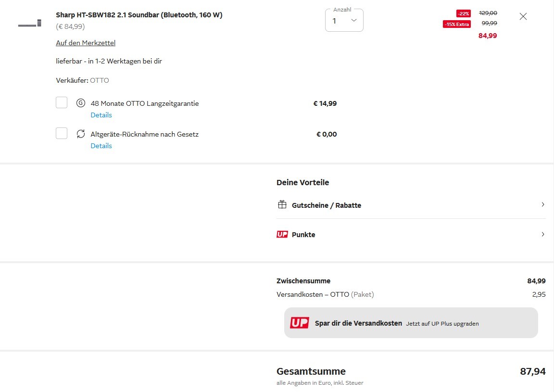Tick the Altgeräte-Rücknahme nach Gesetz checkbox

click(62, 133)
